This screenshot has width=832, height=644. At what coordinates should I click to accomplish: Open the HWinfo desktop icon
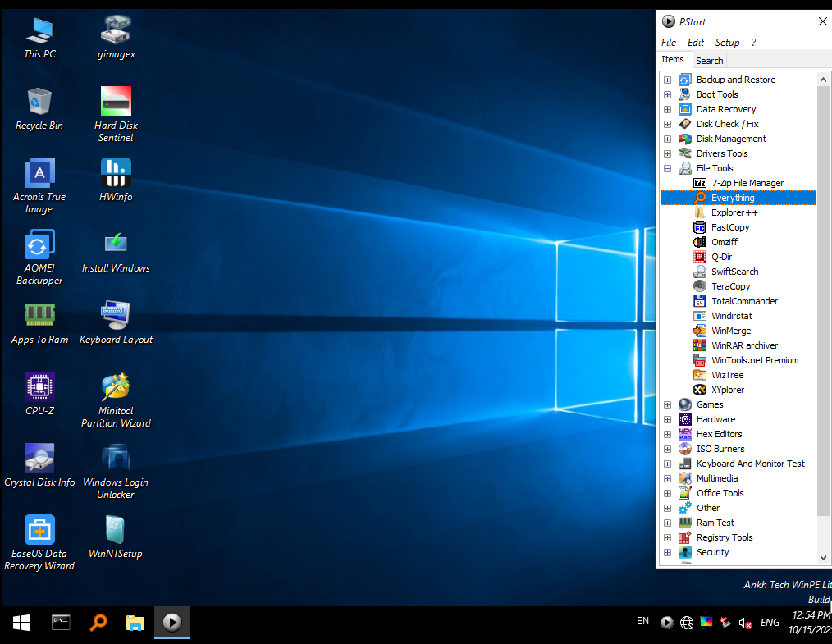(116, 173)
